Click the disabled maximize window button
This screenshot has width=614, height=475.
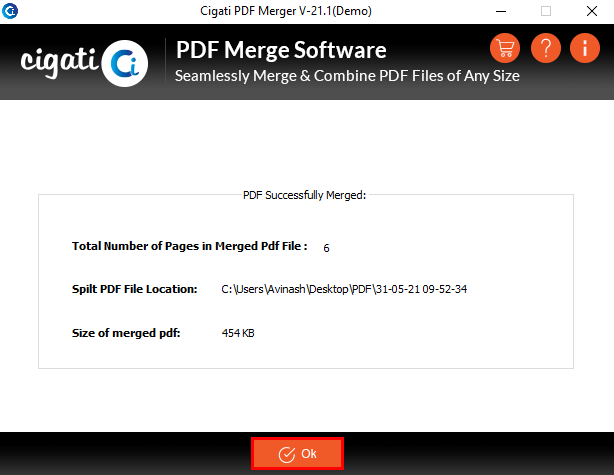pyautogui.click(x=546, y=11)
